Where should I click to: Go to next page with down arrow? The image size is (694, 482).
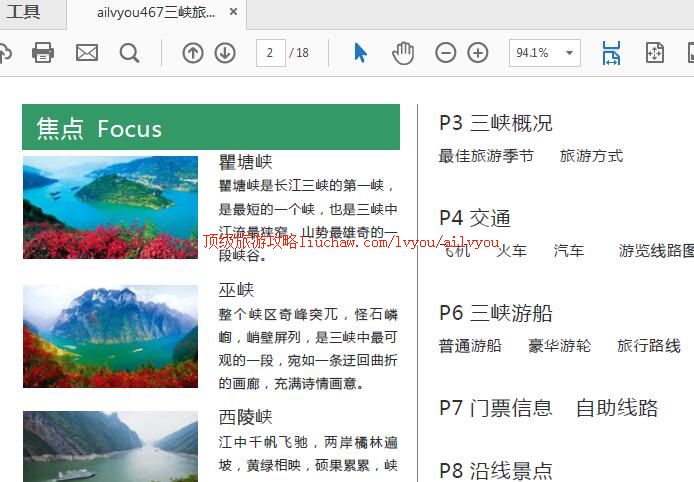(x=225, y=53)
